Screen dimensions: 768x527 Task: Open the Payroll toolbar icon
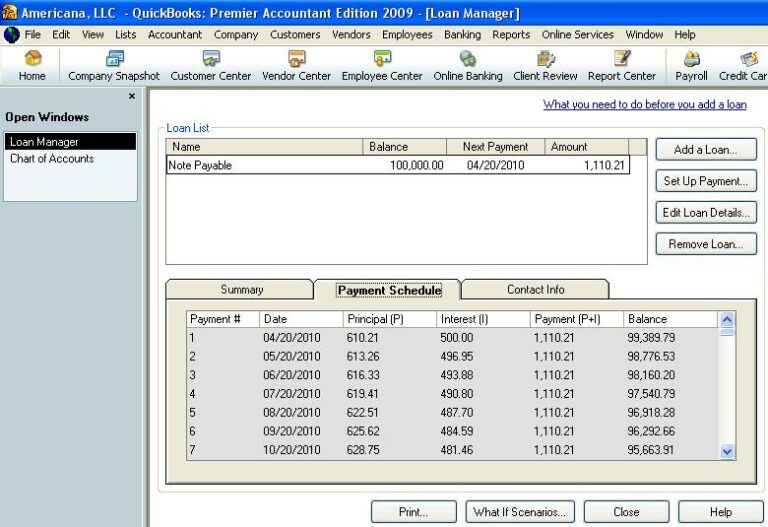pos(691,65)
